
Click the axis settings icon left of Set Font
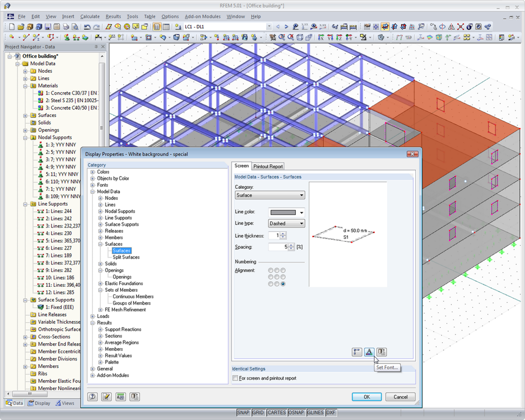(x=357, y=352)
